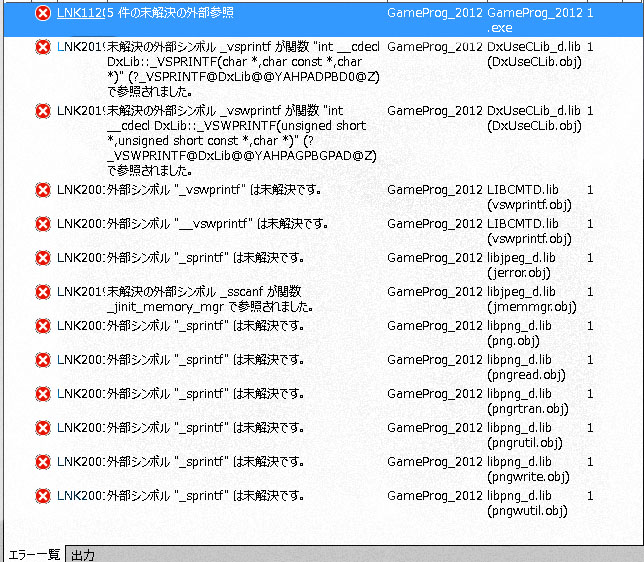644x562 pixels.
Task: Click the error icon for the jerror.obj entry
Action: pos(42,258)
